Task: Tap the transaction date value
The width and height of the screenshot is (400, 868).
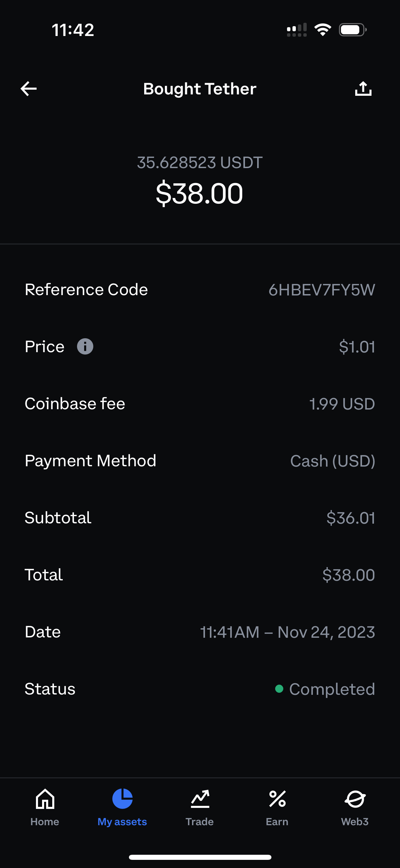Action: click(287, 632)
